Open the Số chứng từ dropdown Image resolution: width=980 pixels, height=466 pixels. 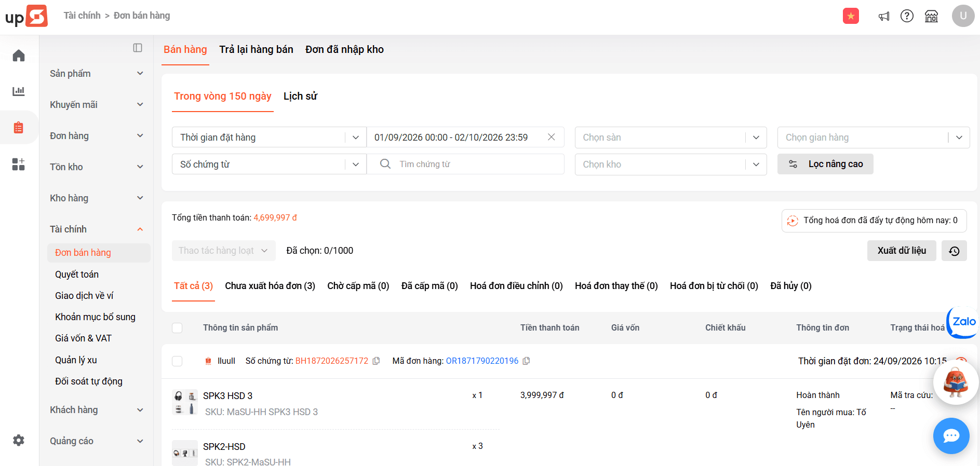coord(269,165)
